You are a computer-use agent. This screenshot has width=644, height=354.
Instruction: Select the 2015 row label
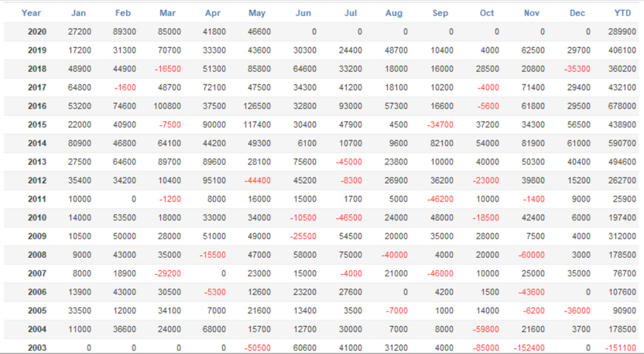point(37,124)
